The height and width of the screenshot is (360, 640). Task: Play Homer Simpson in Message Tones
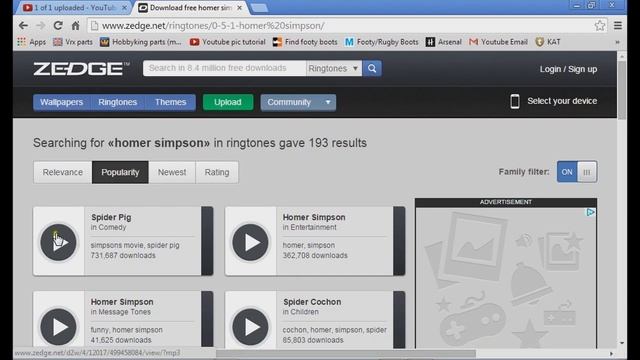tap(58, 327)
